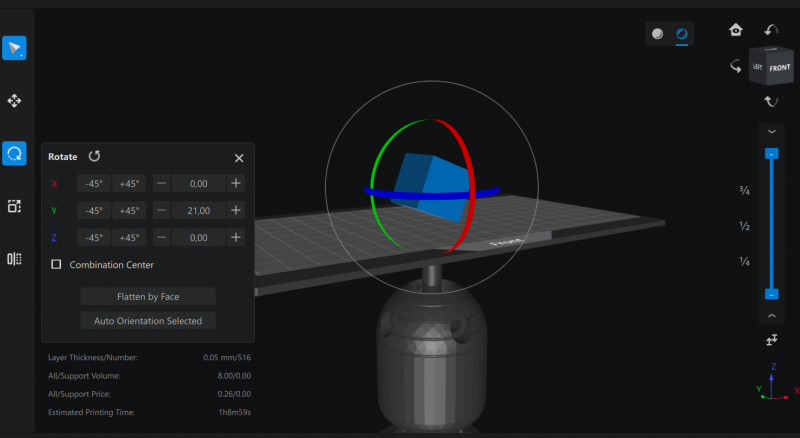Click the home view icon

pos(736,30)
